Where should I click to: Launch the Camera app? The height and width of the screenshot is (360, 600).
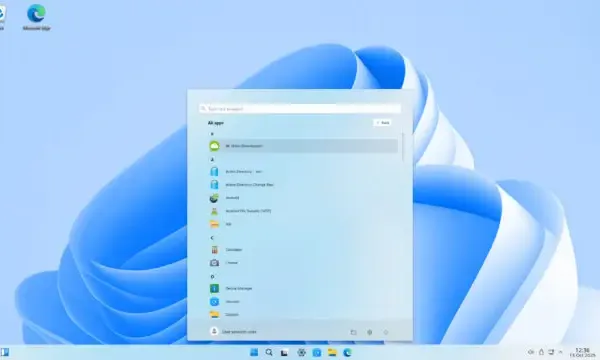point(302,263)
